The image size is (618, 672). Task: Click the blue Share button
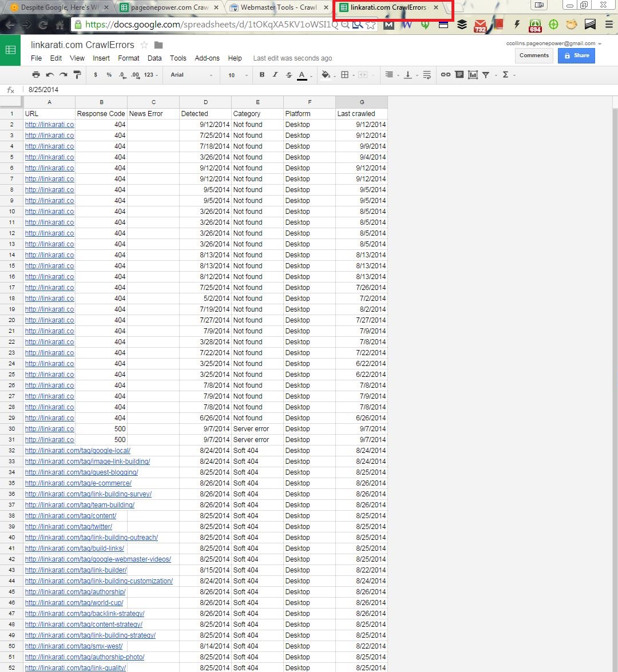576,55
